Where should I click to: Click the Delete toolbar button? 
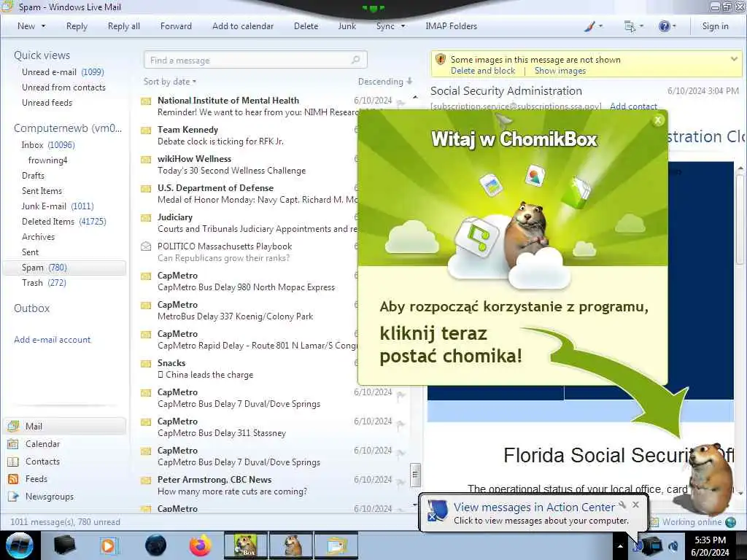[x=306, y=26]
